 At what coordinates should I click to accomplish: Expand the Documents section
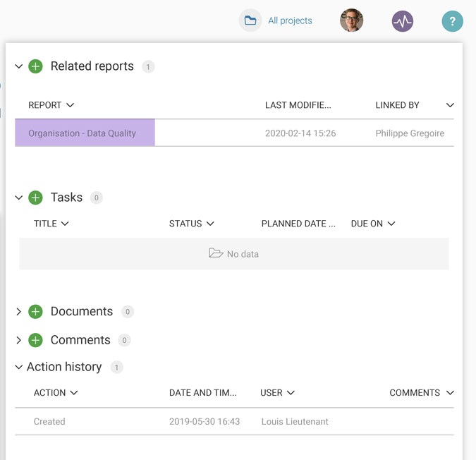click(19, 312)
